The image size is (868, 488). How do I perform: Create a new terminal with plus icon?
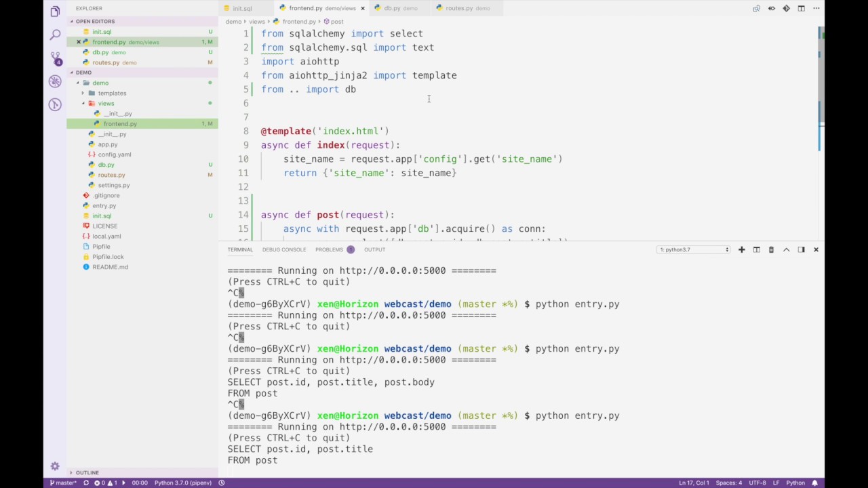tap(741, 249)
